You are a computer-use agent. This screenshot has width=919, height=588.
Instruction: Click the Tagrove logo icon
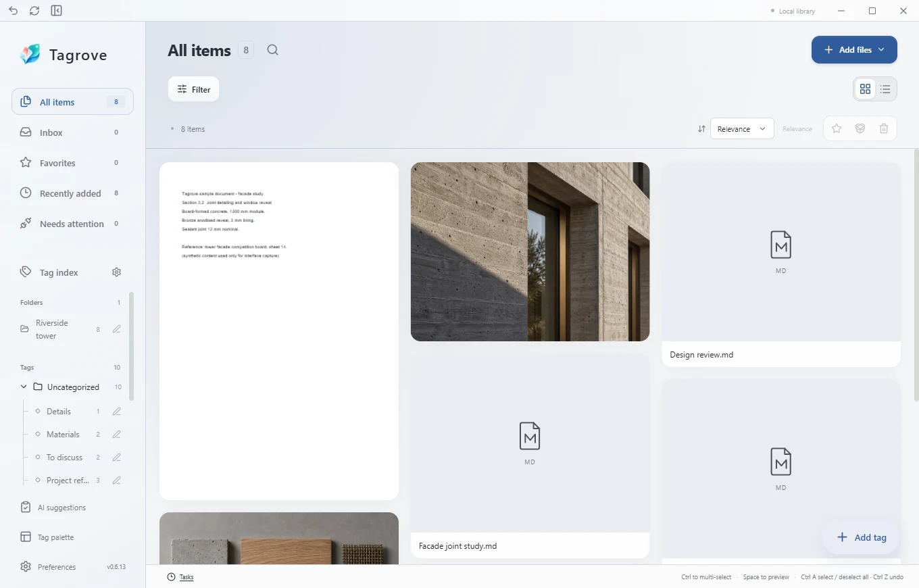pyautogui.click(x=30, y=54)
